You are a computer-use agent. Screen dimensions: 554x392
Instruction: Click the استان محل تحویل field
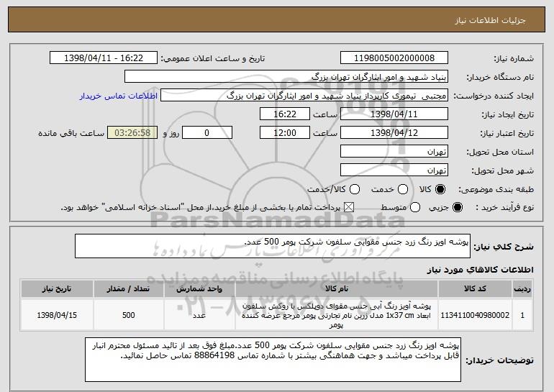pos(394,152)
